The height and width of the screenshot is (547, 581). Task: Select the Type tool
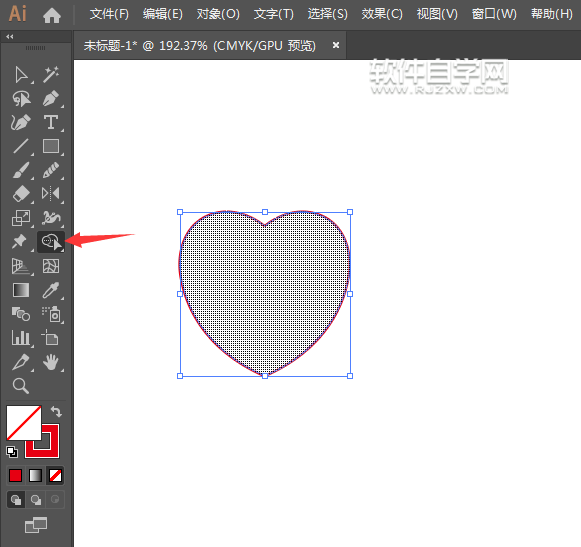click(x=51, y=122)
